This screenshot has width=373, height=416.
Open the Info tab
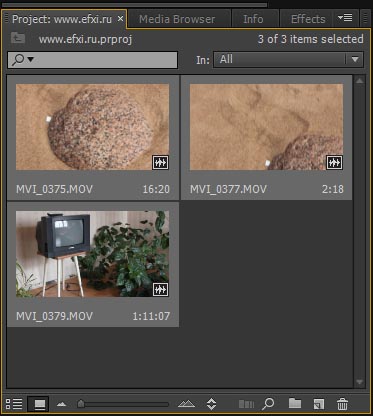(253, 19)
